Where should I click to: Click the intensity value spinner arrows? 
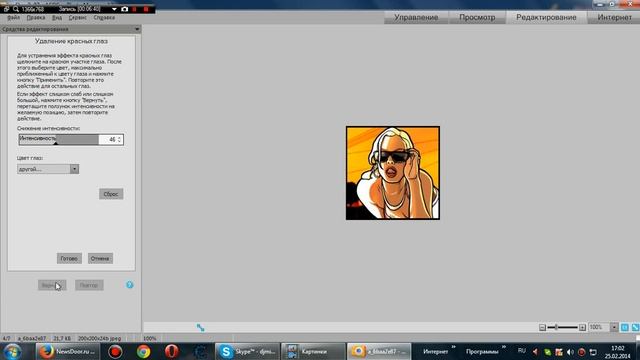120,140
